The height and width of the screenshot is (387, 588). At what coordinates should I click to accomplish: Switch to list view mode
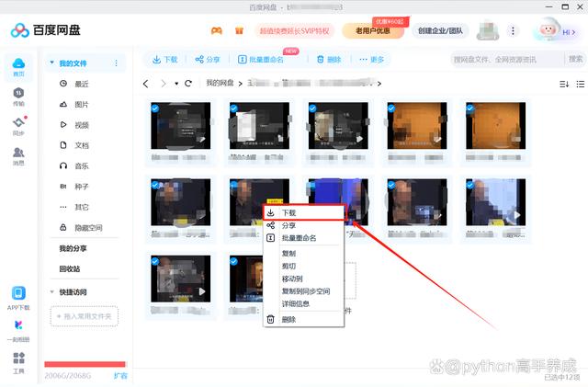pos(580,84)
